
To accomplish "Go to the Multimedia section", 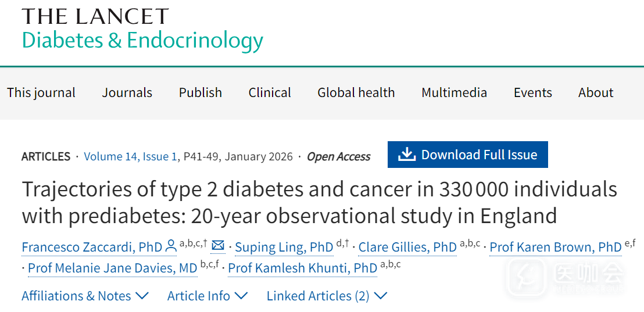I will pyautogui.click(x=455, y=92).
